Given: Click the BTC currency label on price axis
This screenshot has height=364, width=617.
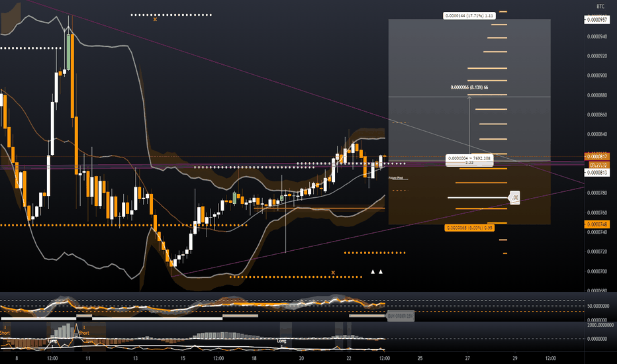Looking at the screenshot, I should [x=600, y=7].
